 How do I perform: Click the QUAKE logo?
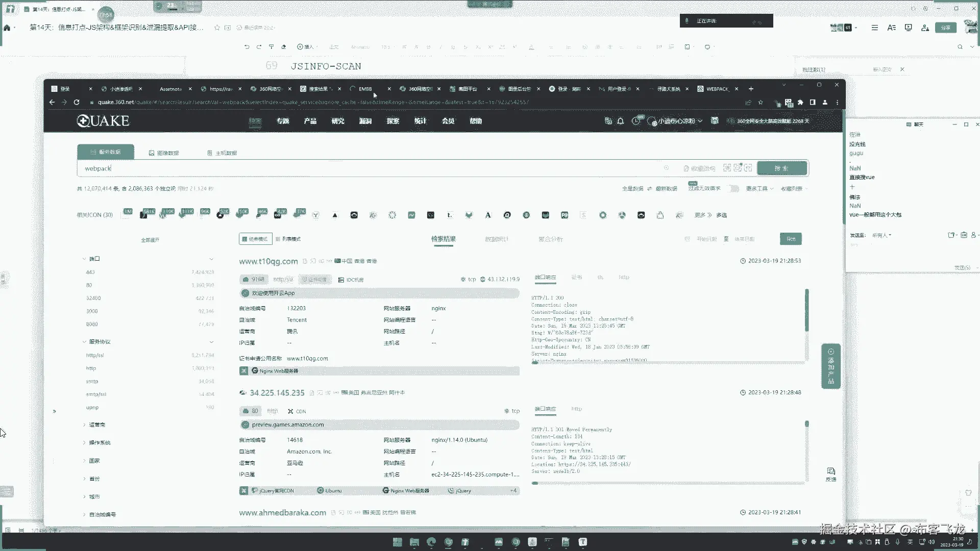[103, 121]
